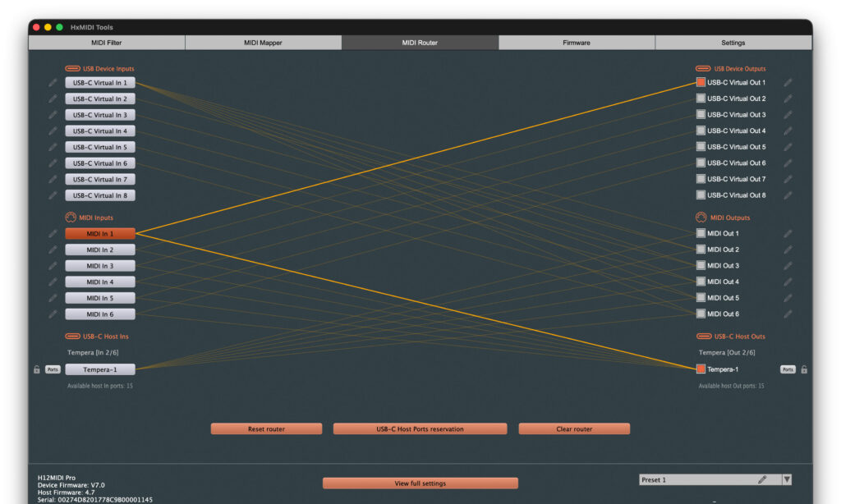Screen dimensions: 841x504
Task: Open Ports button for Tempera-1 host out
Action: click(788, 369)
